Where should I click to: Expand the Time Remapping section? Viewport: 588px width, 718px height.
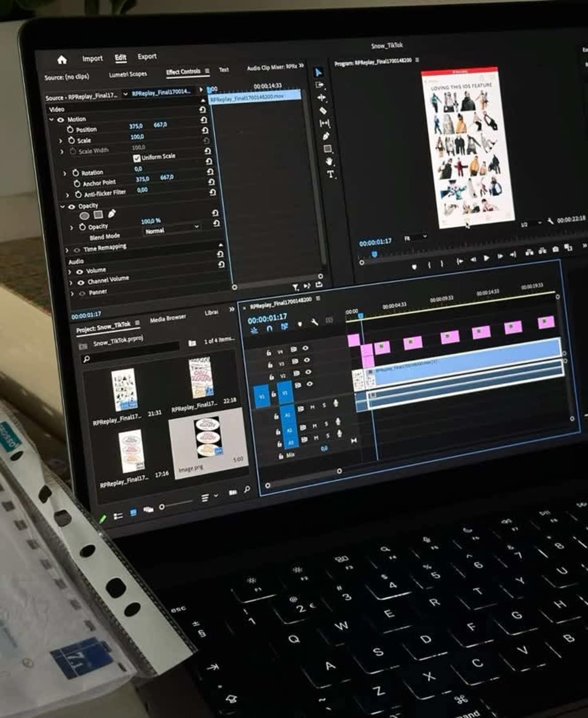[67, 250]
